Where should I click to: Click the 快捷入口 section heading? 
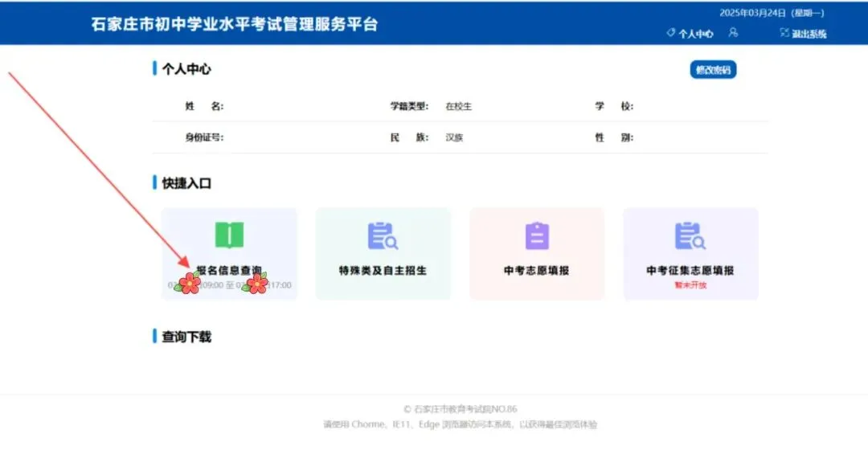point(186,183)
